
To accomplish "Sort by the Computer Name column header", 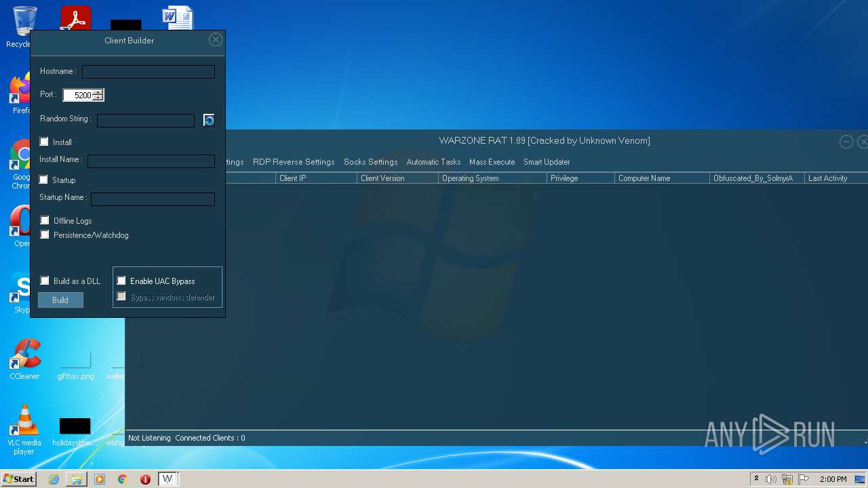I will (x=663, y=178).
